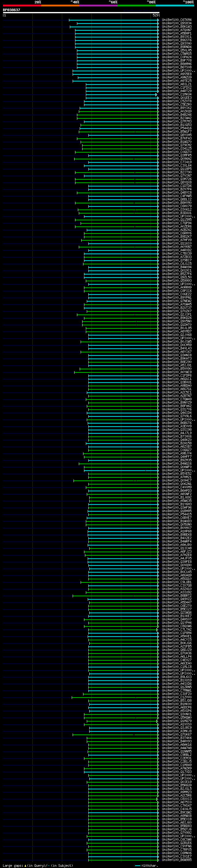This screenshot has height=868, width=197.
Task: Click the Large gaps legend text
Action: pyautogui.click(x=38, y=865)
